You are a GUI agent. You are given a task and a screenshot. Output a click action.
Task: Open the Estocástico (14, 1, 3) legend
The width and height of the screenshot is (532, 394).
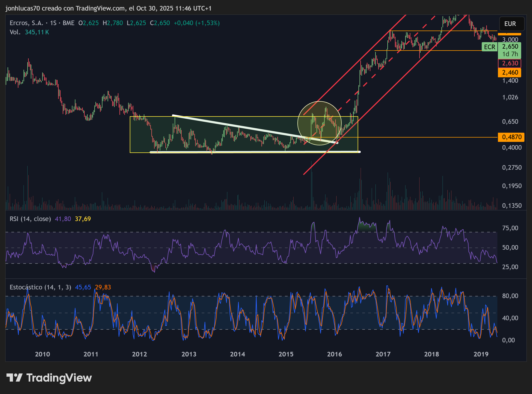(x=40, y=287)
